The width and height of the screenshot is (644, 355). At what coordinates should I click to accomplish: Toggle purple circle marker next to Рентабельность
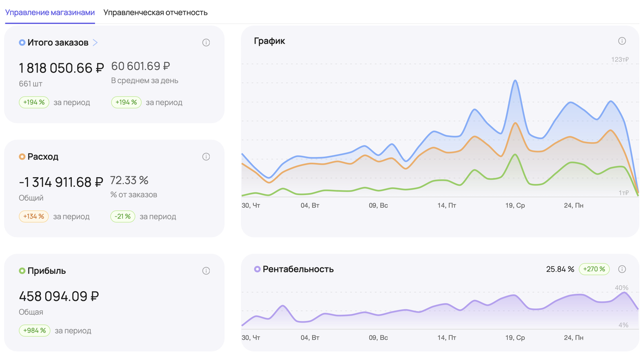257,269
